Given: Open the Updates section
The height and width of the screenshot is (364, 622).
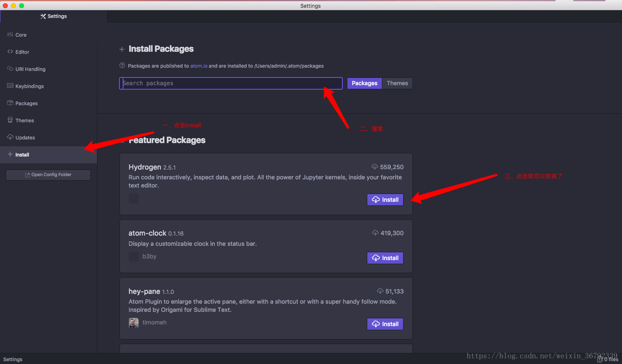Looking at the screenshot, I should [x=49, y=138].
